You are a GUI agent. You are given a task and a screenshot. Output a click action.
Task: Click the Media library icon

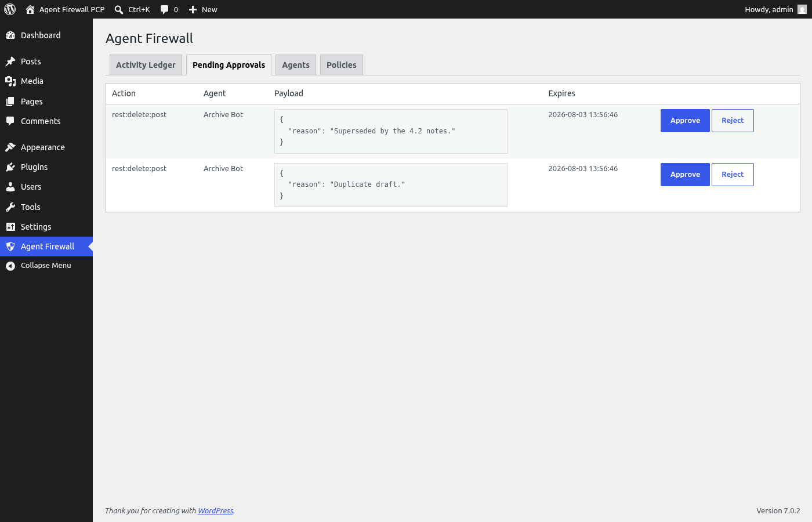click(10, 81)
